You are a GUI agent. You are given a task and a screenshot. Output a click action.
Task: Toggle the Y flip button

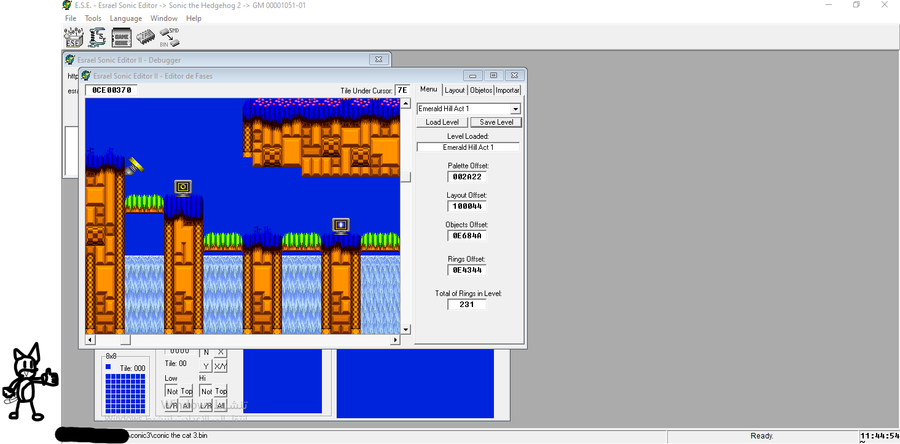(206, 366)
